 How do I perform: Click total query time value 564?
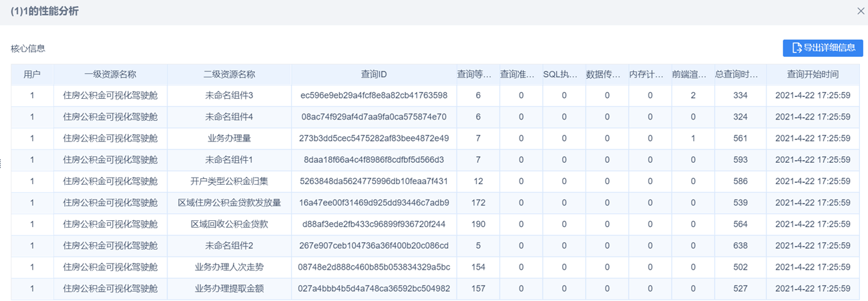tap(740, 224)
